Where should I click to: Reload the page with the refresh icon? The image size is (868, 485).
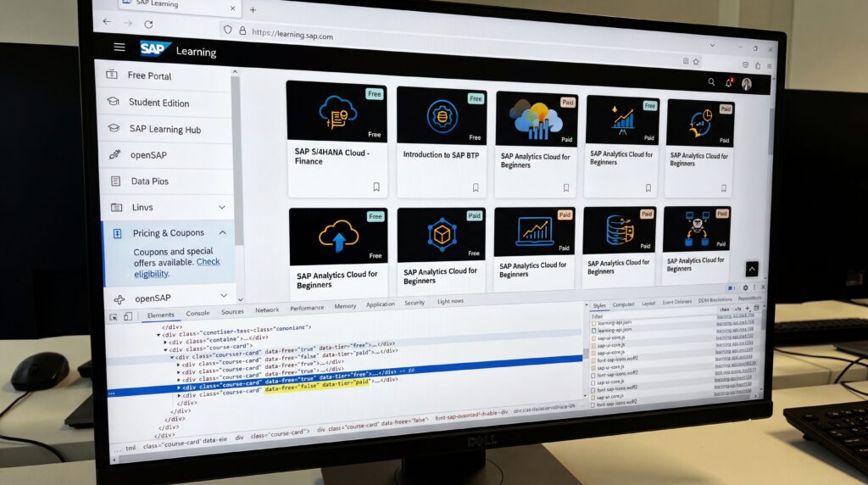click(x=148, y=25)
